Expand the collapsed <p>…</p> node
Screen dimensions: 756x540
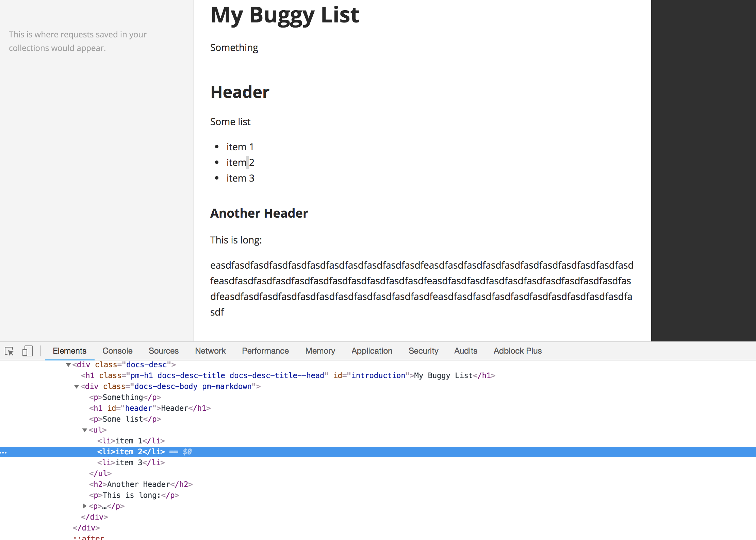(x=85, y=506)
